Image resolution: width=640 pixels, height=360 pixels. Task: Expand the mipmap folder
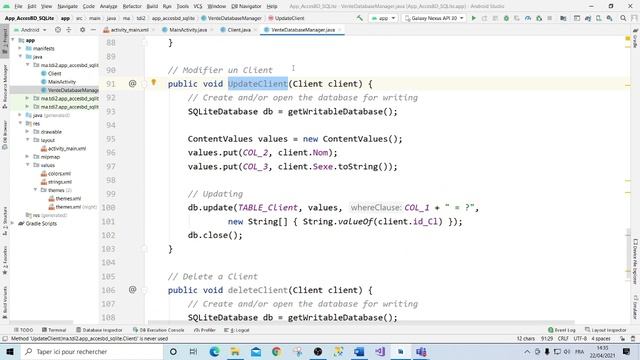[28, 157]
